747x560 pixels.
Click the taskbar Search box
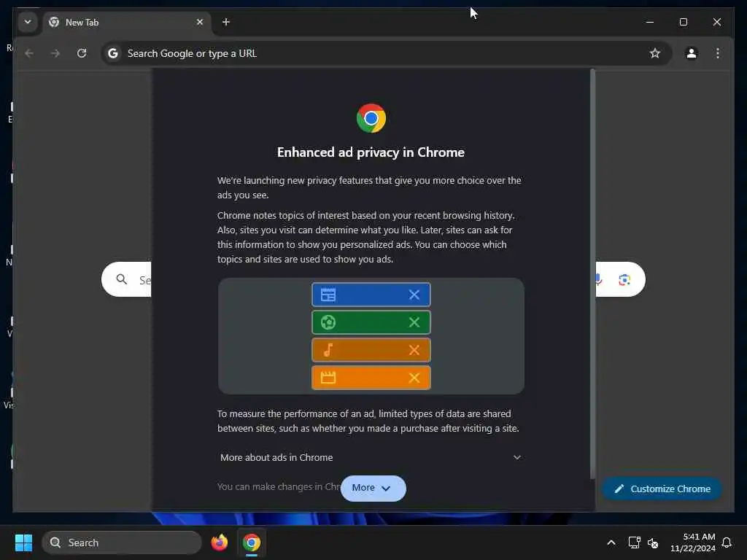coord(122,542)
